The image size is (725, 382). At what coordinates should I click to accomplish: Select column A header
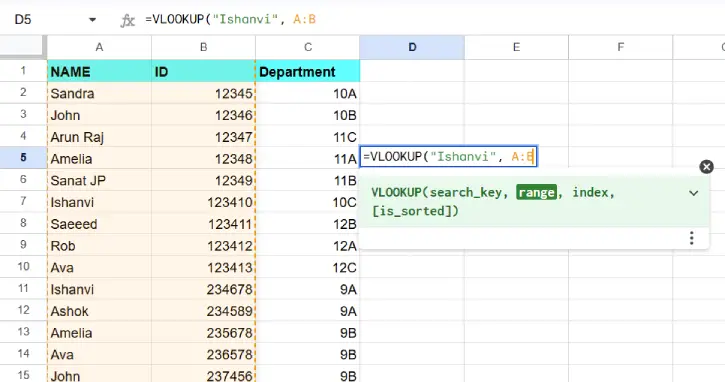[99, 47]
